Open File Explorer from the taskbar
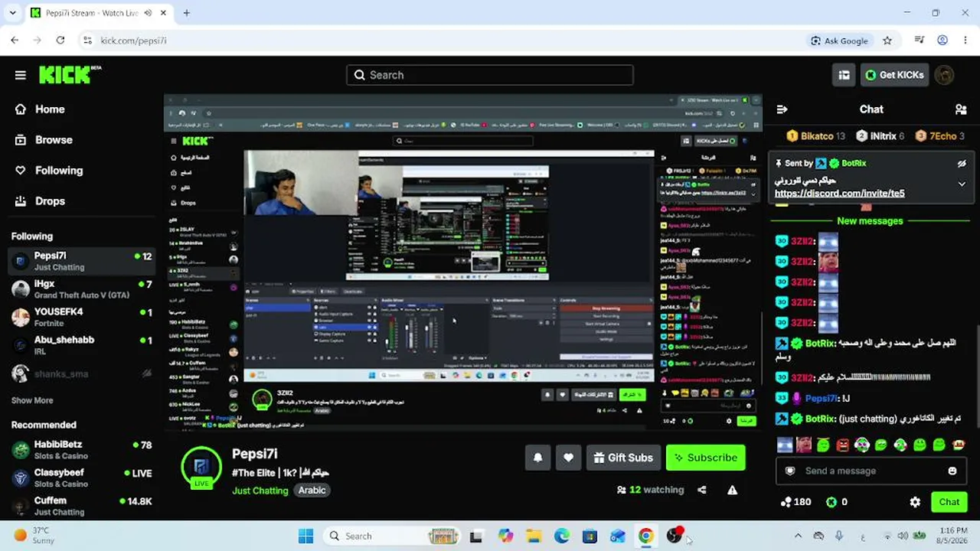The height and width of the screenshot is (551, 980). point(534,536)
